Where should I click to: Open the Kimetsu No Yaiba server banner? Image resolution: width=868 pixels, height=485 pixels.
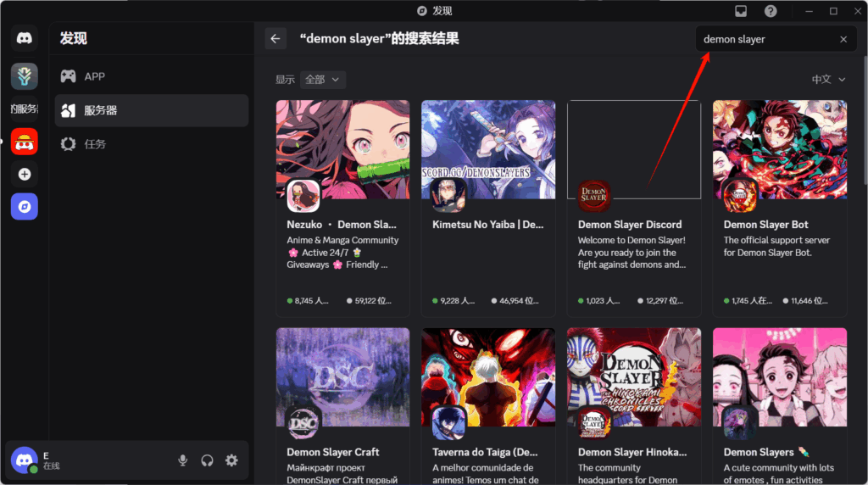tap(488, 149)
